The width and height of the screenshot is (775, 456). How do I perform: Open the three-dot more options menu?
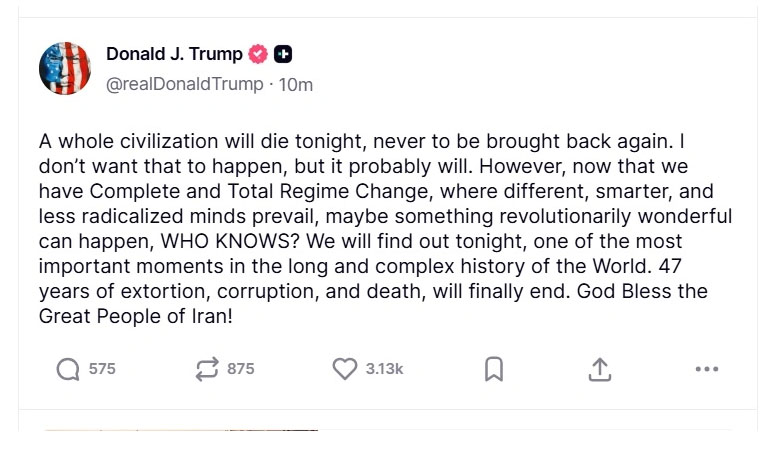coord(706,369)
